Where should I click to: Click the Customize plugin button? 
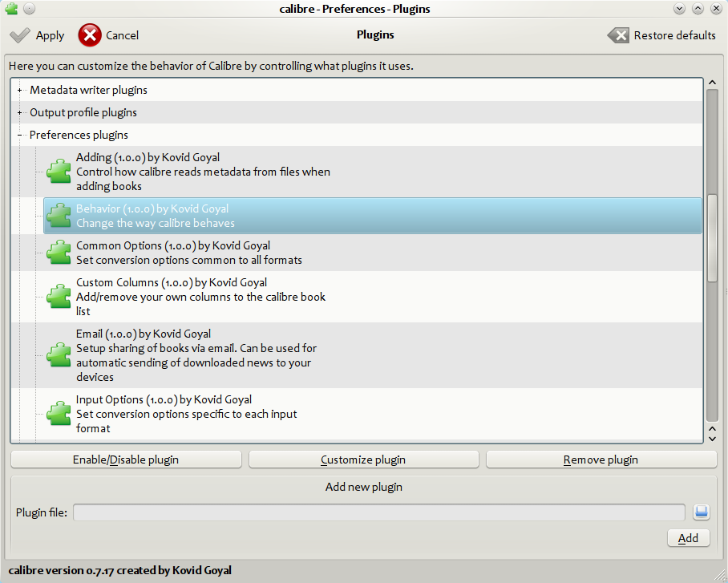363,460
